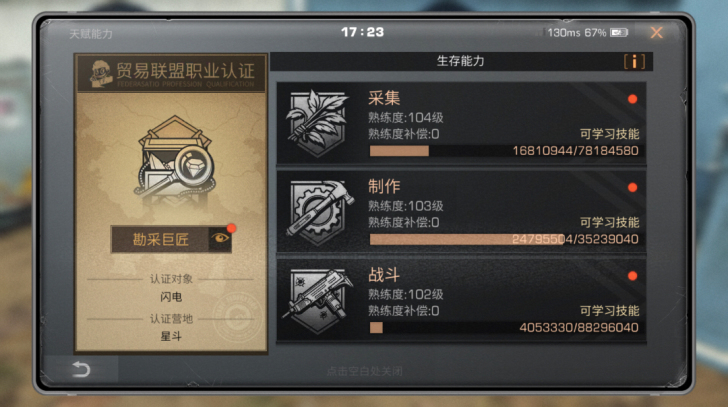Click the 勘采巨匠 title button
Image resolution: width=728 pixels, height=407 pixels.
[x=160, y=239]
